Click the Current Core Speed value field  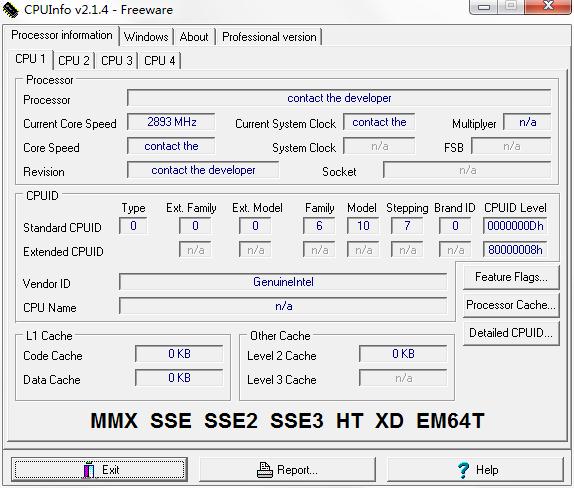pos(171,122)
